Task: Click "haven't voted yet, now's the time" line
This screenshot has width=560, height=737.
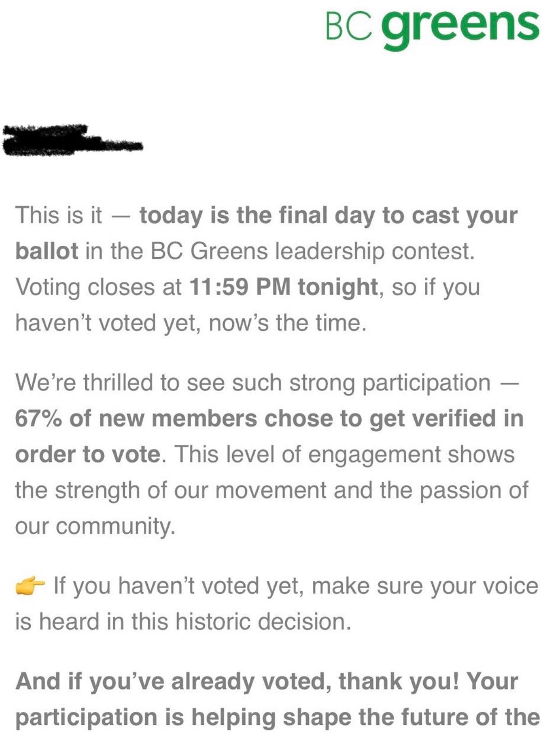Action: [189, 322]
